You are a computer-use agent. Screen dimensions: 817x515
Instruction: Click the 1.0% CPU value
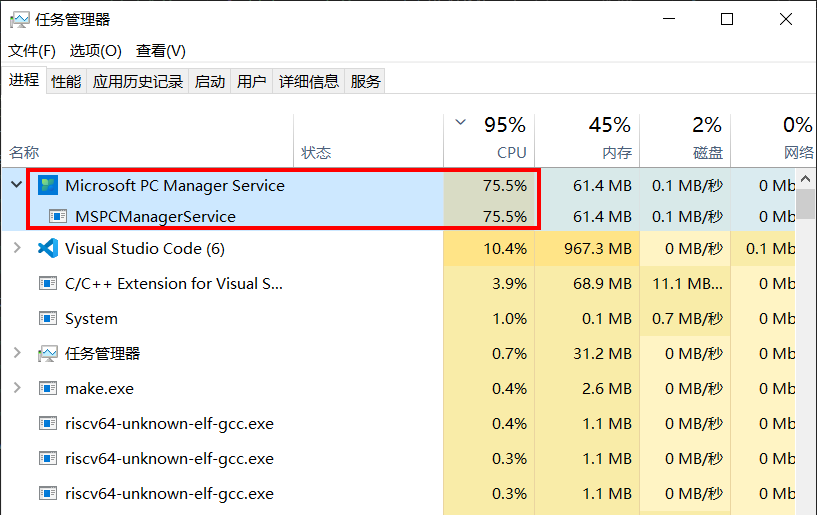tap(510, 318)
